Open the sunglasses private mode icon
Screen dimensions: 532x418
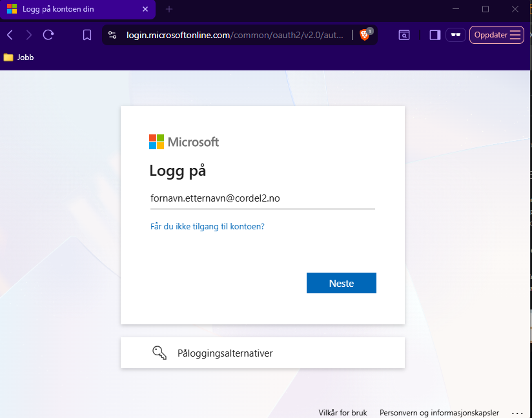456,35
